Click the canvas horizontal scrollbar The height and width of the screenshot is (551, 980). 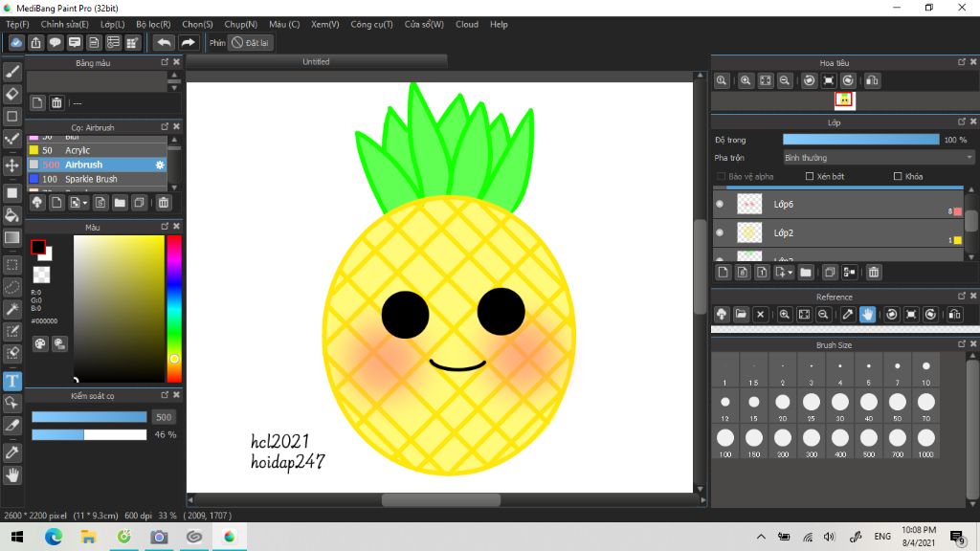tap(441, 499)
